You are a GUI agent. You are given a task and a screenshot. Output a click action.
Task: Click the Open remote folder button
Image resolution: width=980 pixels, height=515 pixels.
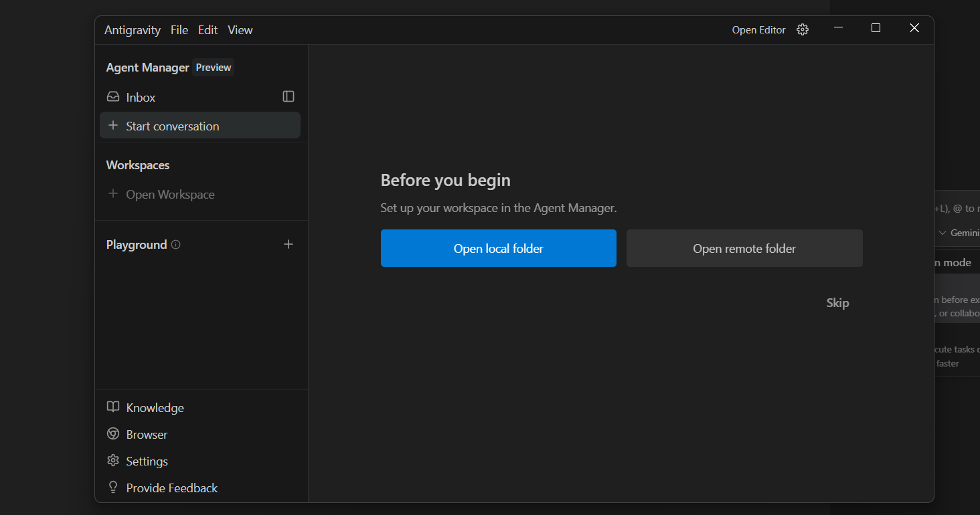pos(744,248)
